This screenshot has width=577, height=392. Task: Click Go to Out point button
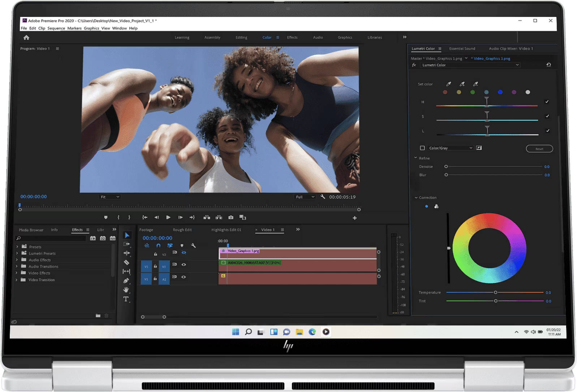tap(192, 217)
